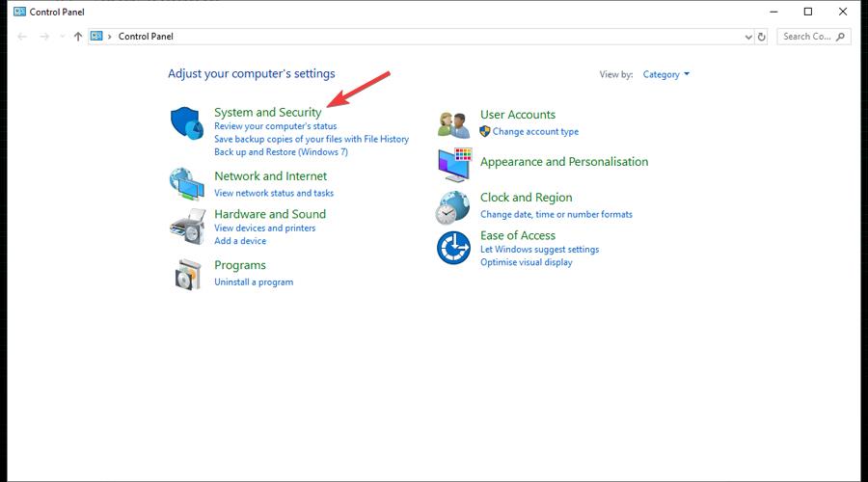Open the System and Security shield icon
Image resolution: width=868 pixels, height=482 pixels.
(x=186, y=122)
